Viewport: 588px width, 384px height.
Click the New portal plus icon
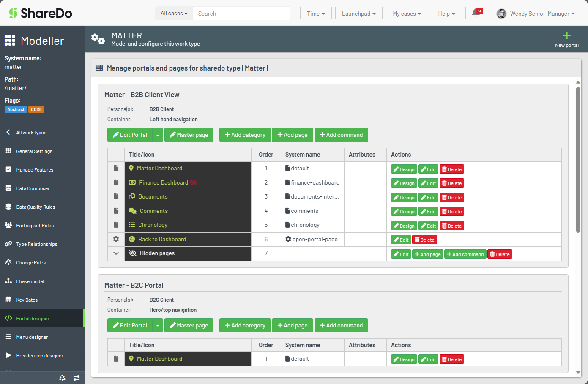click(566, 35)
